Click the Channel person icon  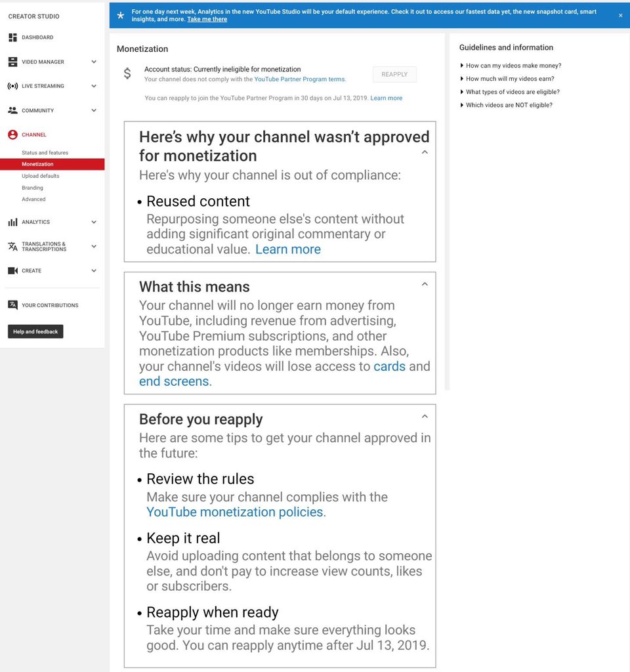13,135
